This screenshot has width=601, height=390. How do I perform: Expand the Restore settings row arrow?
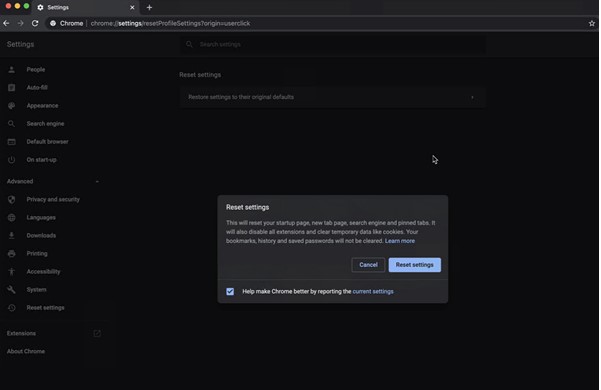tap(472, 97)
